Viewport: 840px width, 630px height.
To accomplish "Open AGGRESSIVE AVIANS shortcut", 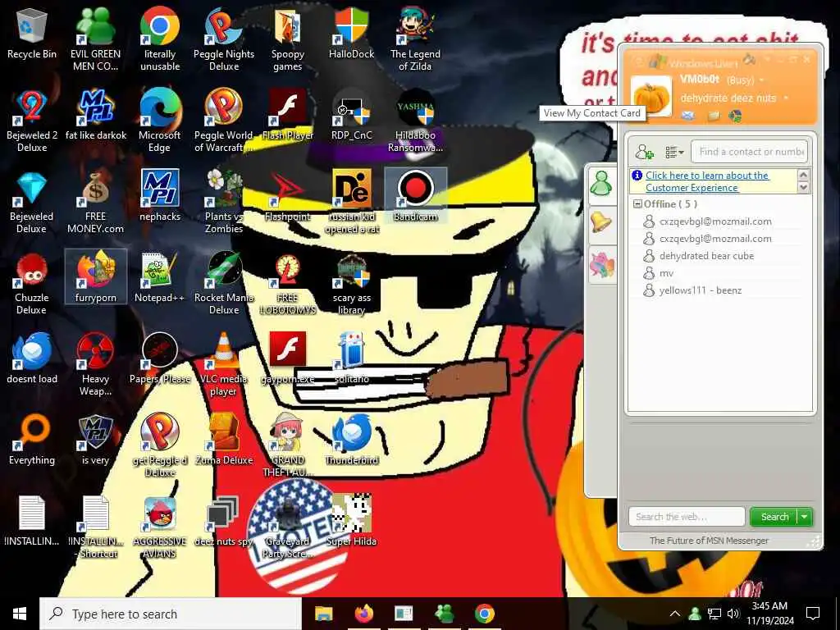I will [x=160, y=526].
